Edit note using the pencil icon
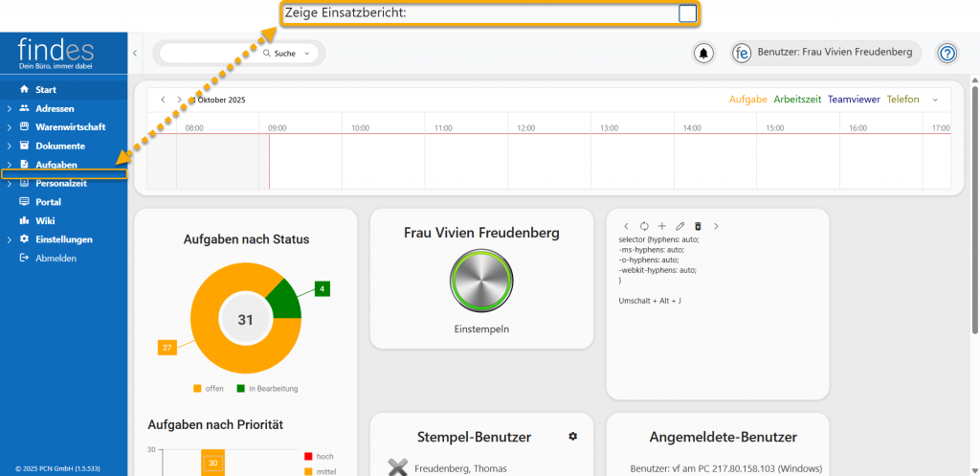The width and height of the screenshot is (980, 476). pos(679,226)
